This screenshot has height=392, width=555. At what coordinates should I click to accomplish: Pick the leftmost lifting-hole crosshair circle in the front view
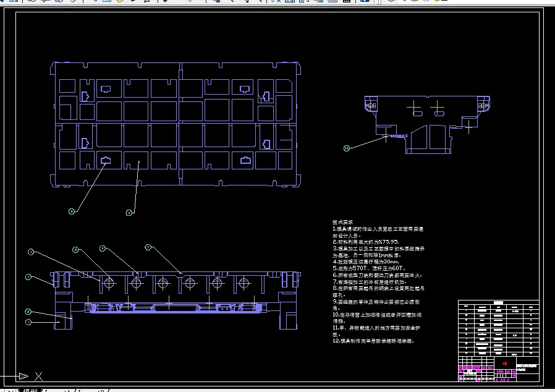pos(109,283)
